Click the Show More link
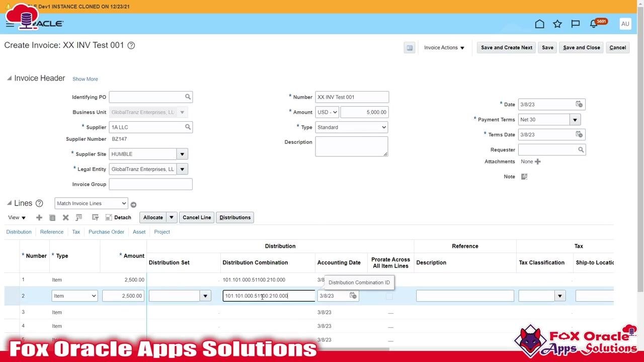This screenshot has height=362, width=644. click(x=85, y=79)
